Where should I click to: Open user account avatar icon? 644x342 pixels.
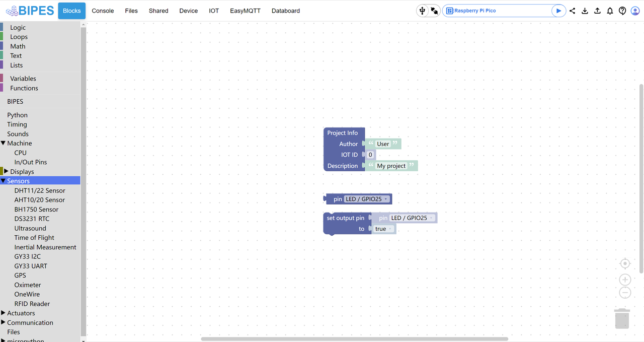click(635, 11)
